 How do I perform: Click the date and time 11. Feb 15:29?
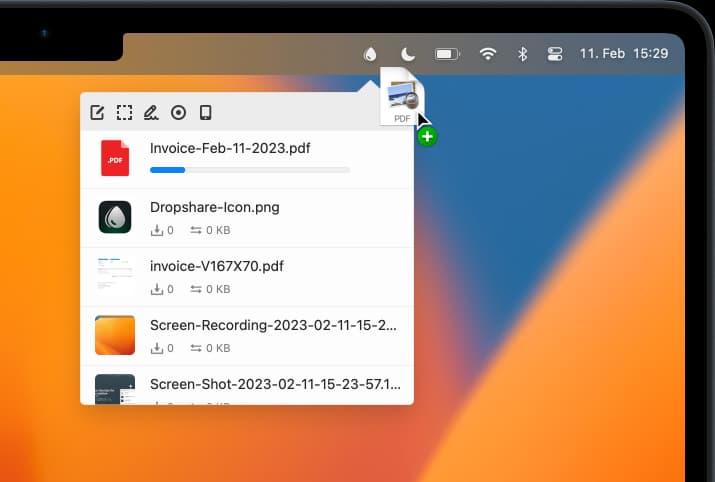click(x=624, y=54)
